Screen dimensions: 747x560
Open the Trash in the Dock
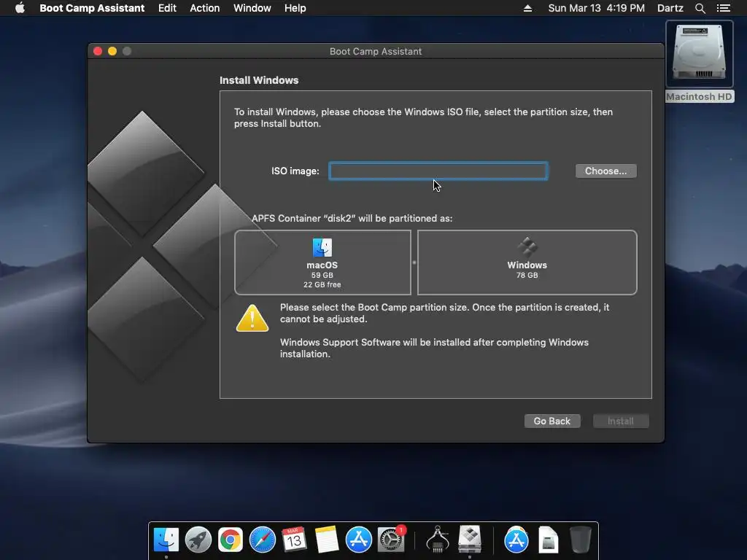pyautogui.click(x=580, y=540)
